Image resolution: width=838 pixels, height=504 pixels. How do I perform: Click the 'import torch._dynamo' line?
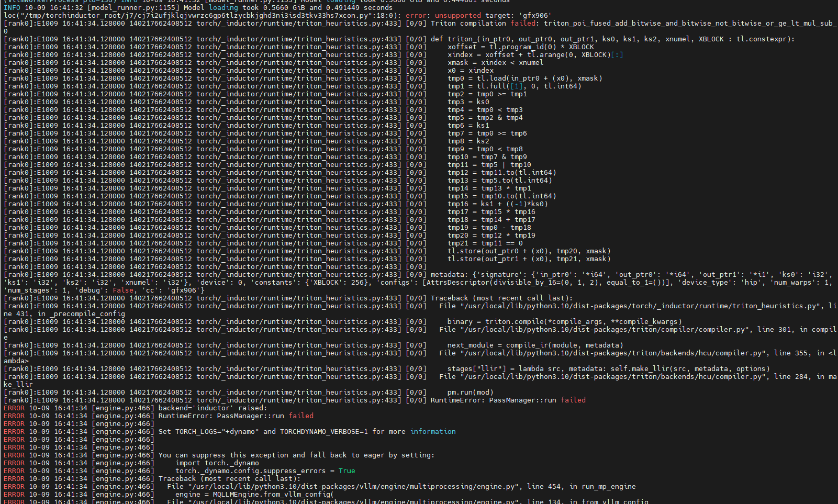pyautogui.click(x=217, y=463)
